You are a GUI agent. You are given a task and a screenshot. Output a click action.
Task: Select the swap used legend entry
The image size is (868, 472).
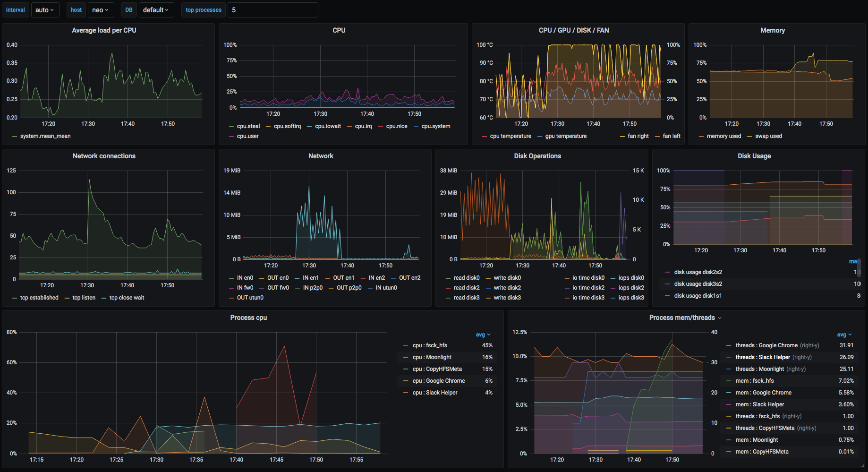tap(768, 136)
